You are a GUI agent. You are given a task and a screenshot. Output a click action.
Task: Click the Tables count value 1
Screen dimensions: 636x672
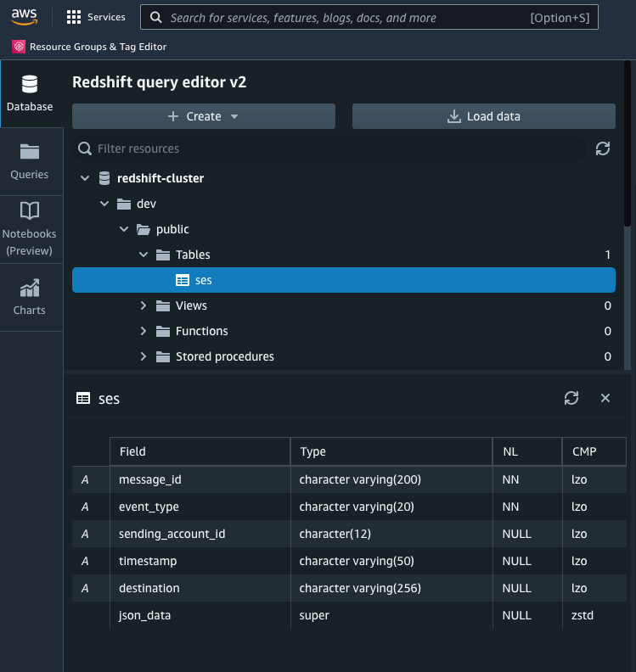[x=608, y=255]
